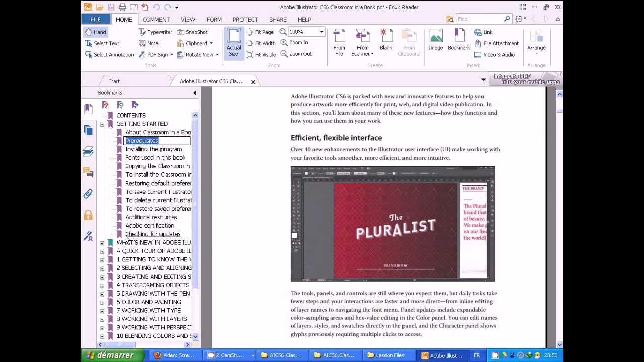Expand 4 TRANSFORMING OBJECTS bookmark
Screen dimensions: 644x362
pyautogui.click(x=102, y=286)
